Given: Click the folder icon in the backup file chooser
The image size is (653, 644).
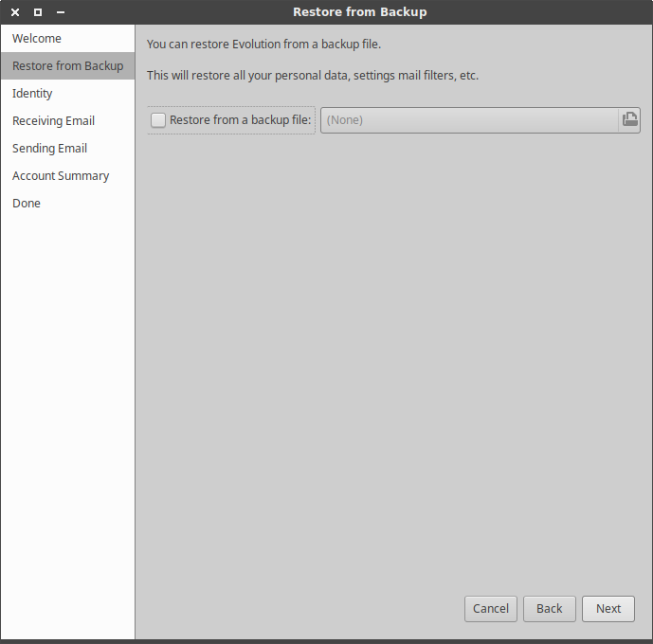Looking at the screenshot, I should 629,120.
